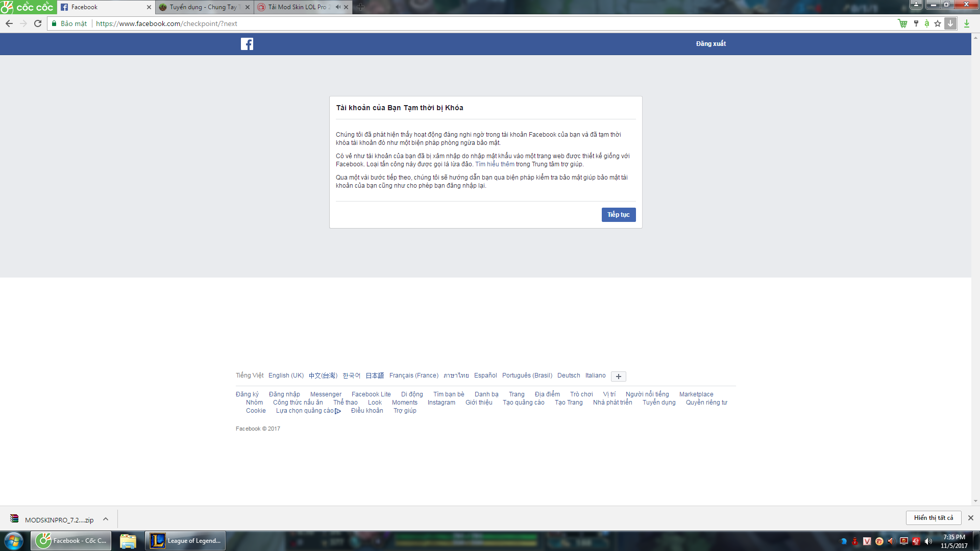Image resolution: width=980 pixels, height=551 pixels.
Task: Bookmark page with the star icon
Action: [x=938, y=23]
